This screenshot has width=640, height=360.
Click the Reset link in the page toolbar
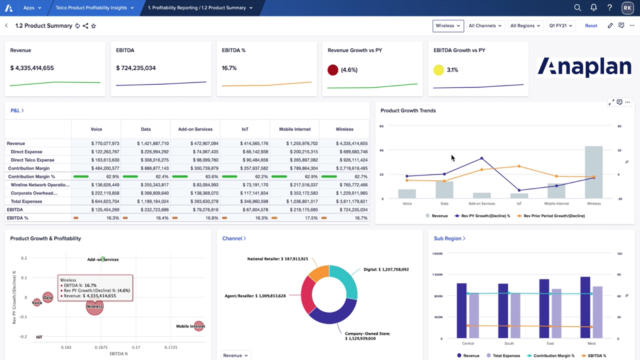(x=591, y=26)
